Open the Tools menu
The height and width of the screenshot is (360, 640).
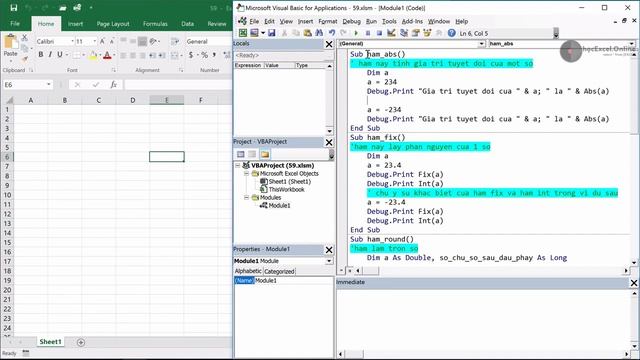coord(389,21)
